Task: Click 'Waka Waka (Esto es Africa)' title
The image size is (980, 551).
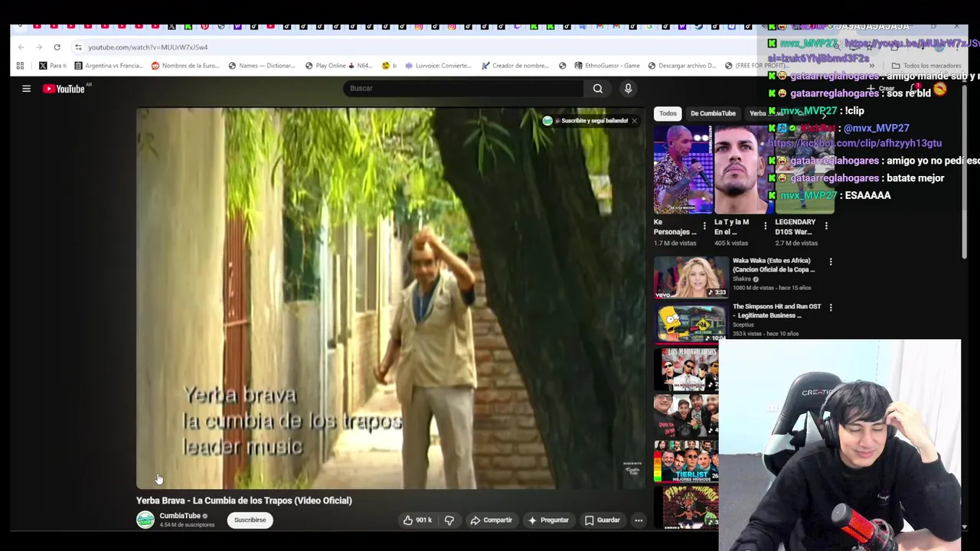Action: point(773,265)
